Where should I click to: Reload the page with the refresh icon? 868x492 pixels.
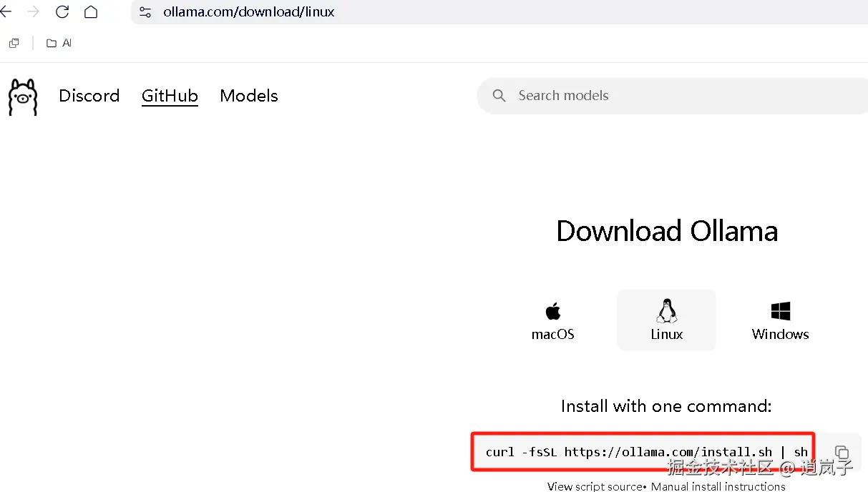(x=62, y=11)
